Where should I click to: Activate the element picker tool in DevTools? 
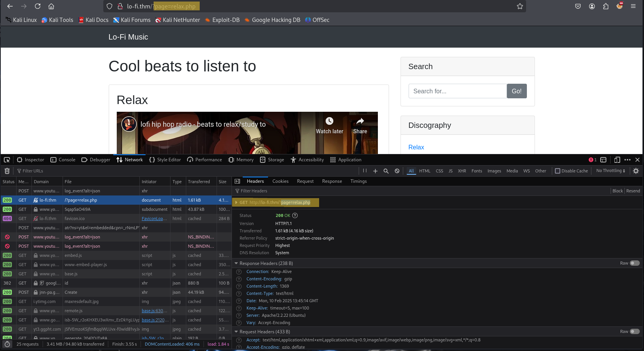tap(7, 160)
